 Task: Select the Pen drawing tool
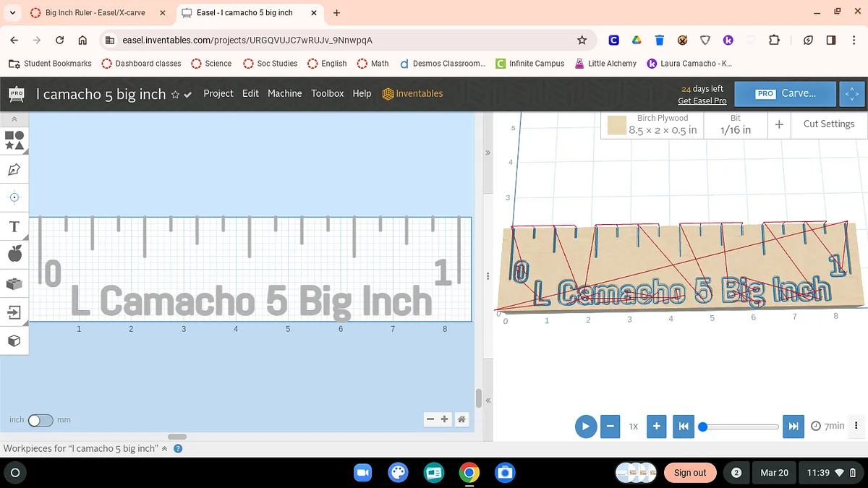[x=14, y=169]
